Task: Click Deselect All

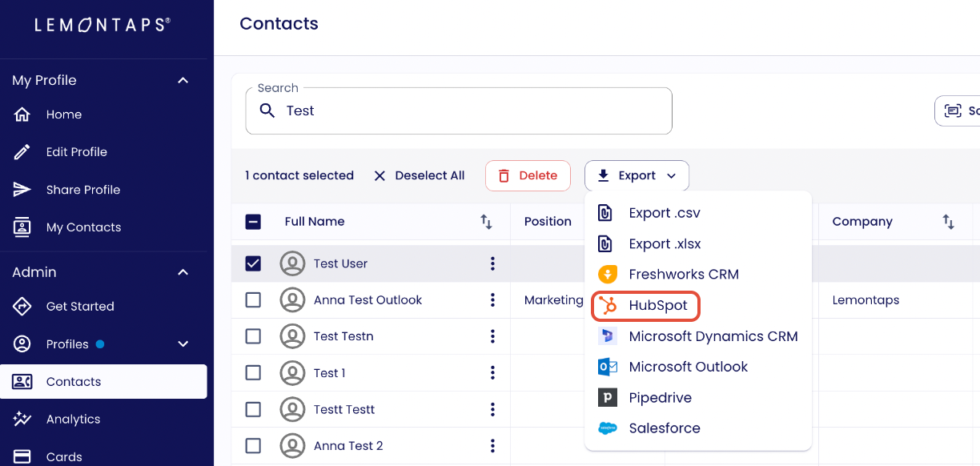Action: 420,175
